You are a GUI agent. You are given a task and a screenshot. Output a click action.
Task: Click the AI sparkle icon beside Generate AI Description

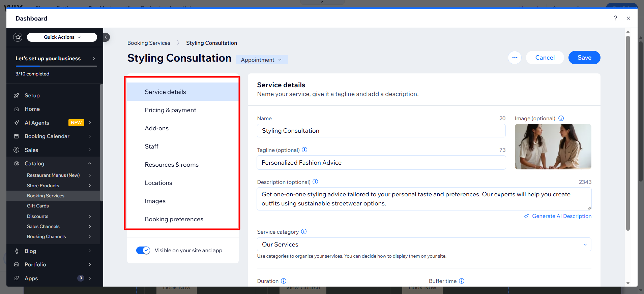click(526, 216)
